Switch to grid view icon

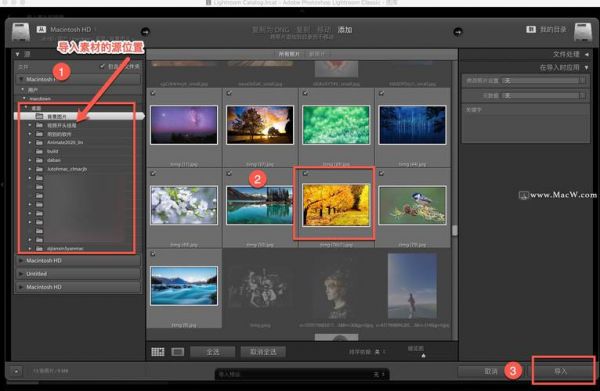(158, 352)
